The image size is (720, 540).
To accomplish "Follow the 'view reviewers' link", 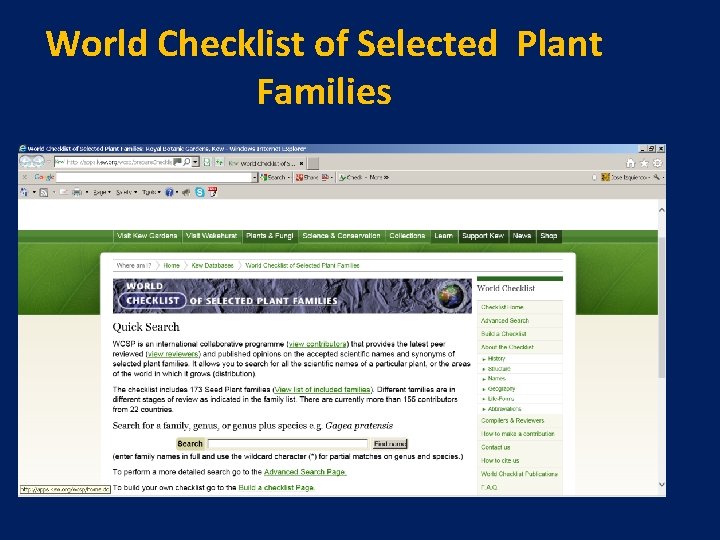I will [x=173, y=354].
